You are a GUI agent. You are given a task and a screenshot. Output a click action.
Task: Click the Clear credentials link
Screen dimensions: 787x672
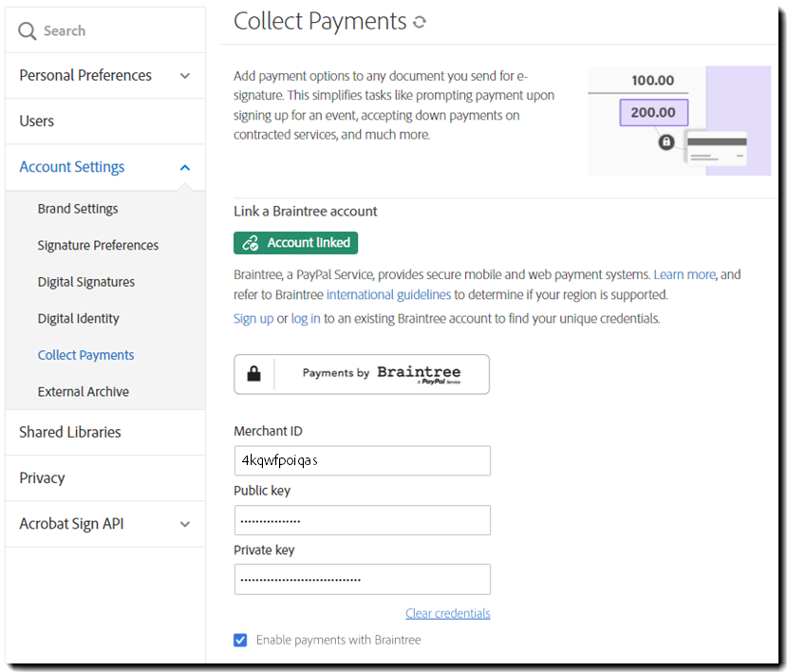(x=447, y=613)
